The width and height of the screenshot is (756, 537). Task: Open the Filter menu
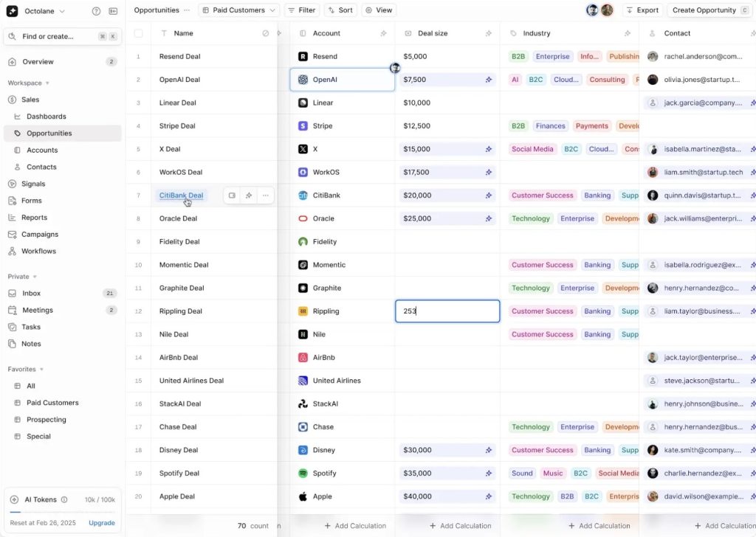(302, 10)
